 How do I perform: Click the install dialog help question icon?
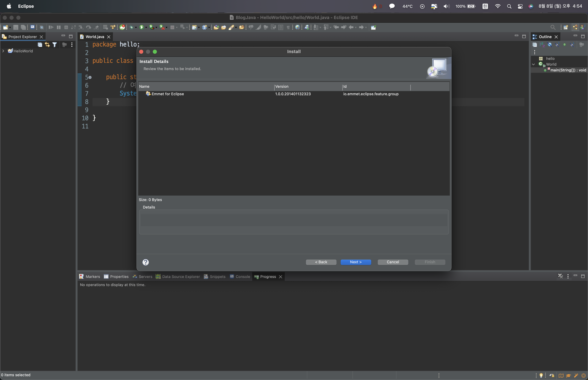[x=146, y=262]
